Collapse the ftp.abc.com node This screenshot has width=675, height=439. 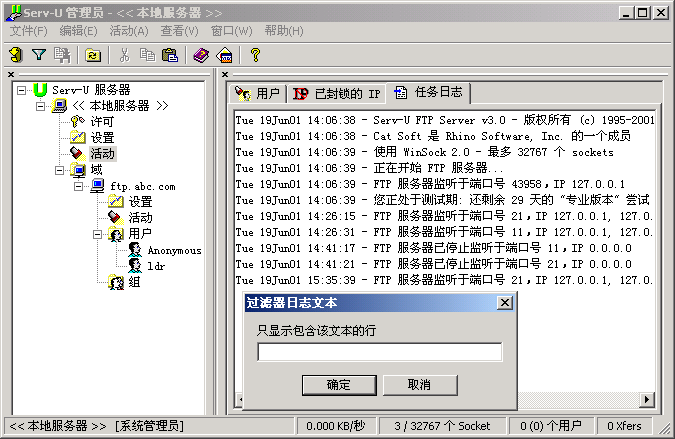point(78,186)
